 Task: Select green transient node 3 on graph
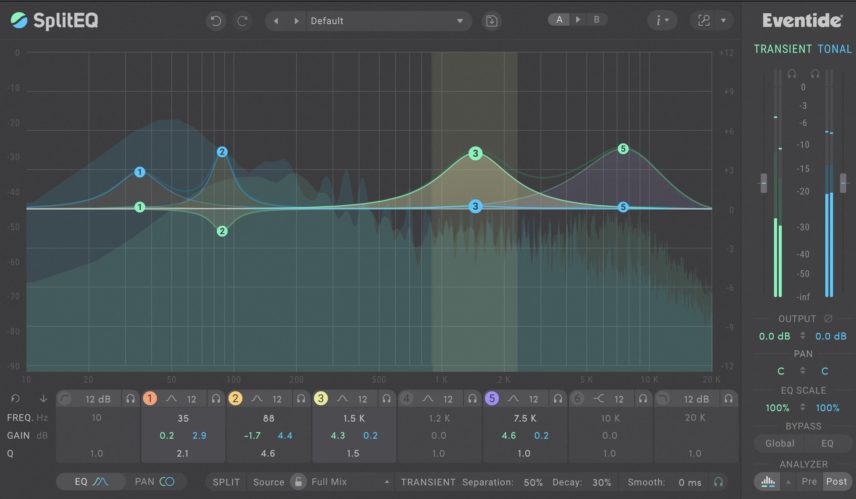point(475,153)
